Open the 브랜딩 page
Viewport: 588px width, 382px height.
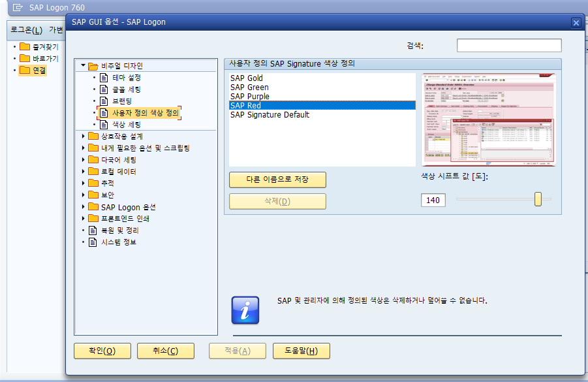(122, 101)
